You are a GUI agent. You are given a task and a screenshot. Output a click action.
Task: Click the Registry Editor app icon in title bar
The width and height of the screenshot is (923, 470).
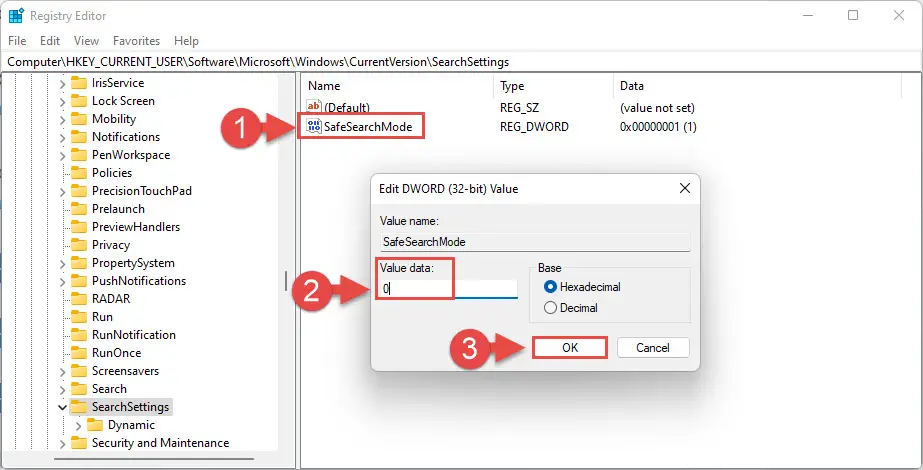pyautogui.click(x=16, y=15)
